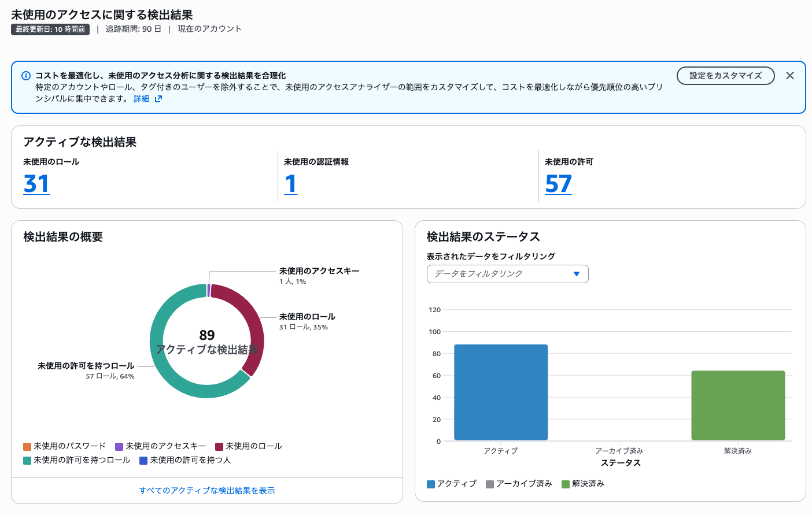The width and height of the screenshot is (812, 515).
Task: Click すべてのアクティブな検出結果を表示 link
Action: click(207, 491)
